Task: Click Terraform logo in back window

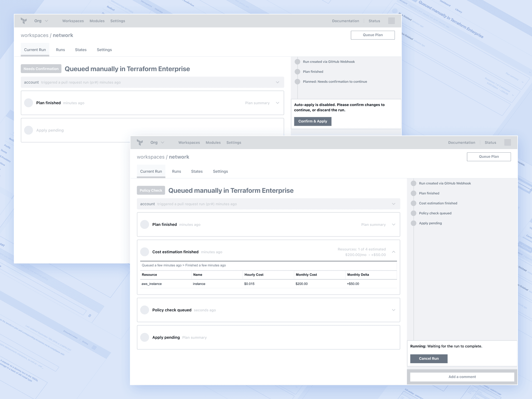Action: [x=24, y=21]
